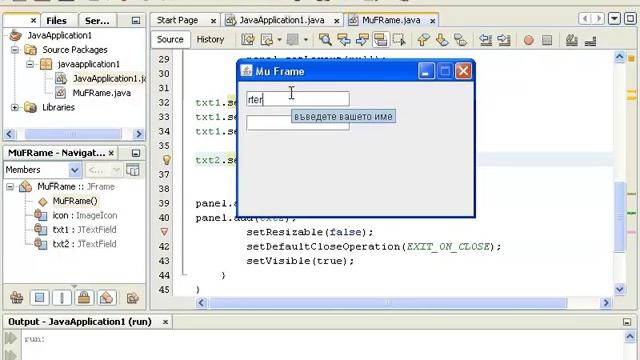
Task: Uncomment selected lines icon
Action: click(590, 40)
